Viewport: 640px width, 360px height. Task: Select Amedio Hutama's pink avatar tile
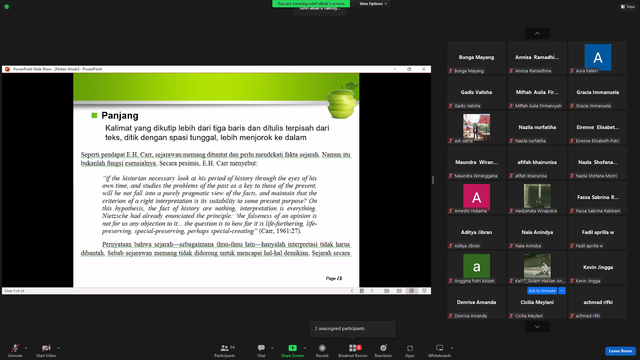pos(476,197)
